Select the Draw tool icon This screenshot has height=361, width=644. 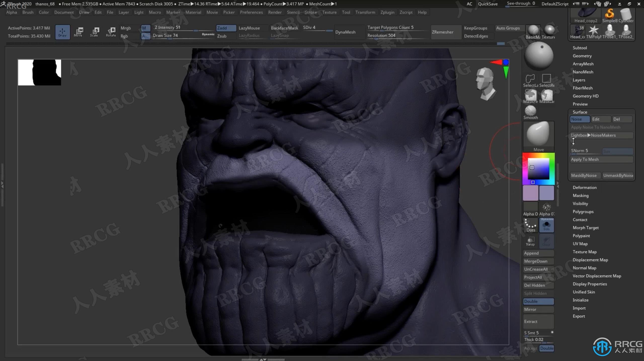coord(63,32)
